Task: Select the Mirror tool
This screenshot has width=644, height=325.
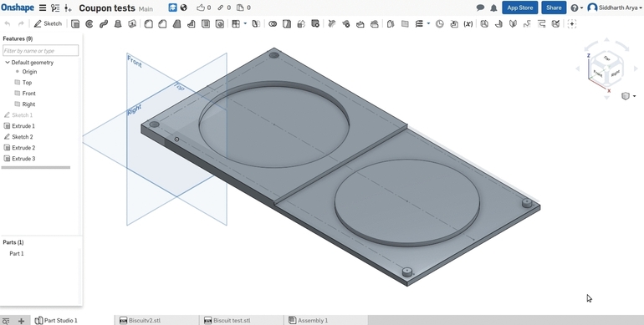Action: click(x=256, y=23)
